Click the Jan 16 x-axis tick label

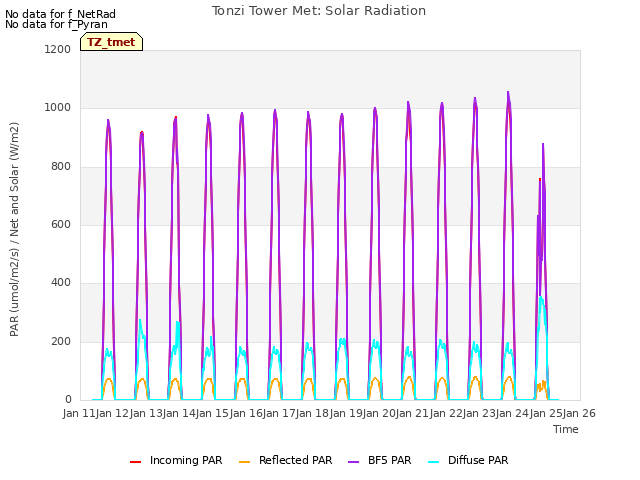[246, 413]
